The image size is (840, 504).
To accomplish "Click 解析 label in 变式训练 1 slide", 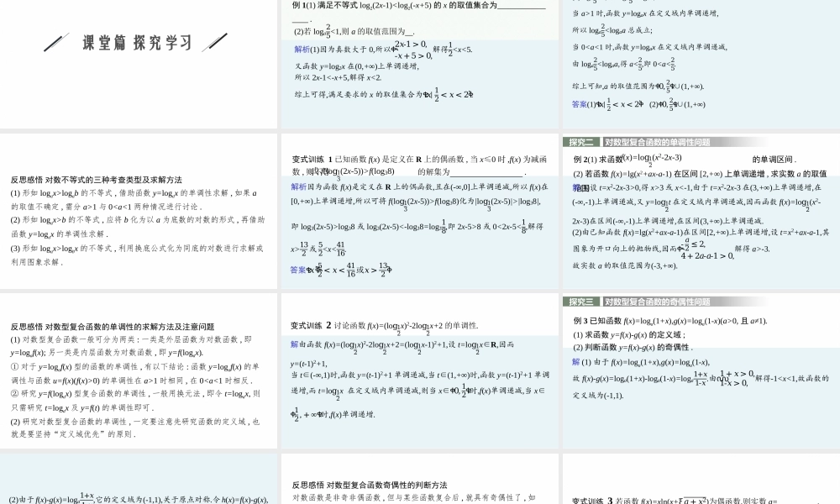I will pos(299,186).
